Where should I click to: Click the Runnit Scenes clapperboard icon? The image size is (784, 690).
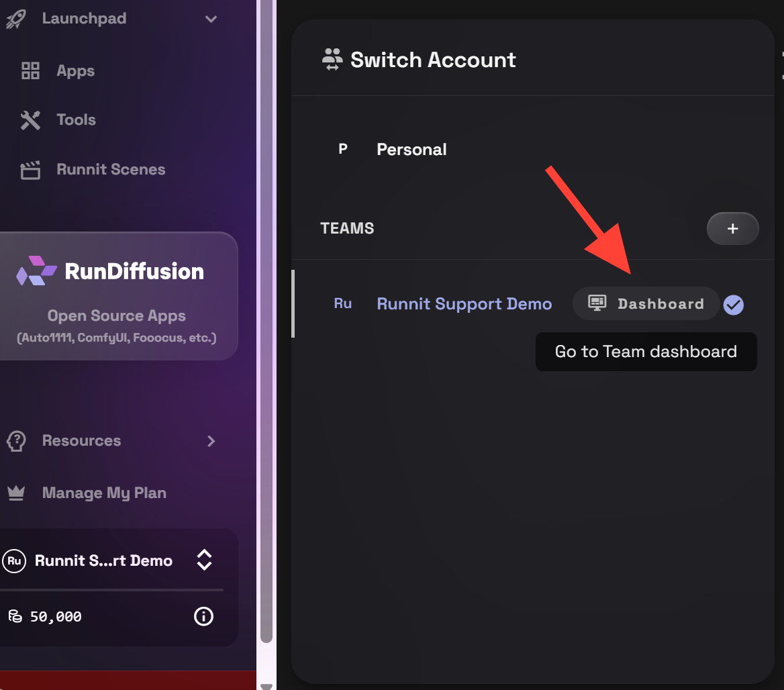tap(30, 170)
